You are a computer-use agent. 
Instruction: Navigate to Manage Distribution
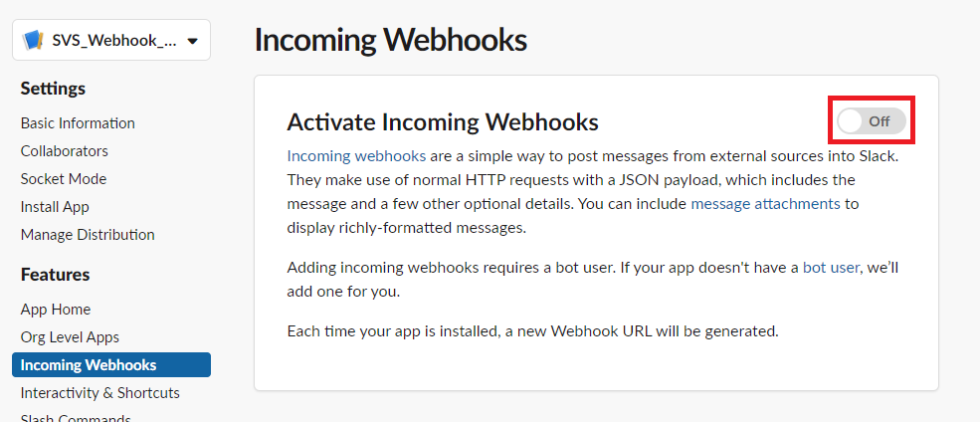(x=88, y=235)
